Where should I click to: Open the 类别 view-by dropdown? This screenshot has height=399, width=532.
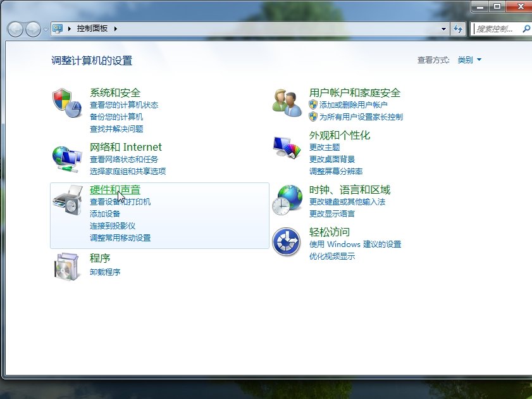(x=469, y=60)
